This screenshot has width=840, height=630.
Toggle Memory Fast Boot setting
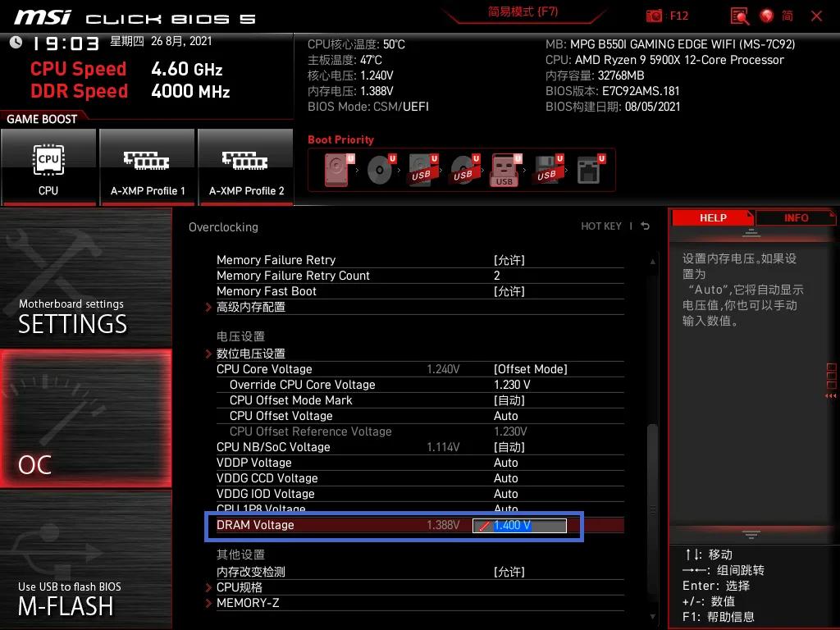click(509, 291)
